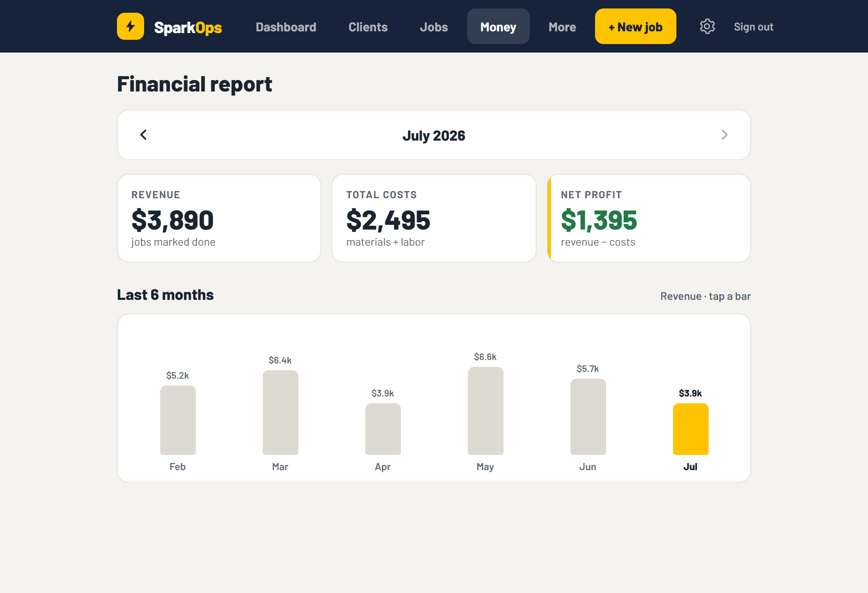Click the 'materials + labor' caption

point(385,242)
